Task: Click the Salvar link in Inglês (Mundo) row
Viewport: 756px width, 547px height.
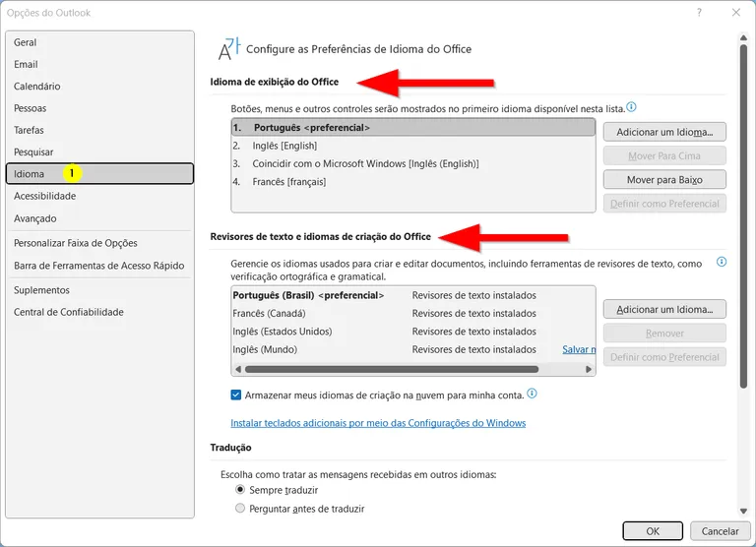Action: [579, 349]
